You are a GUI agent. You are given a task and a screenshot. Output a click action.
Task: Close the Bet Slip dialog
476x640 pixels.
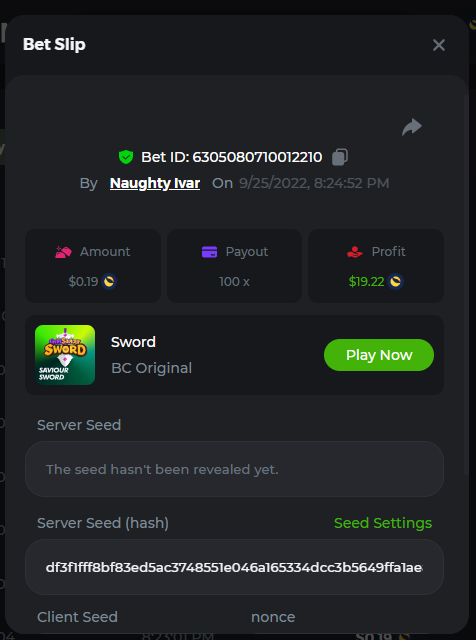pos(439,45)
